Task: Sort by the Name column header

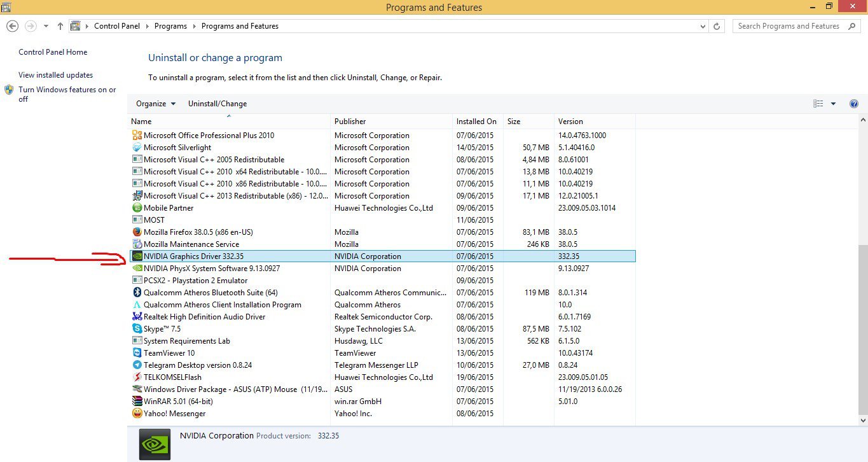Action: pyautogui.click(x=230, y=122)
